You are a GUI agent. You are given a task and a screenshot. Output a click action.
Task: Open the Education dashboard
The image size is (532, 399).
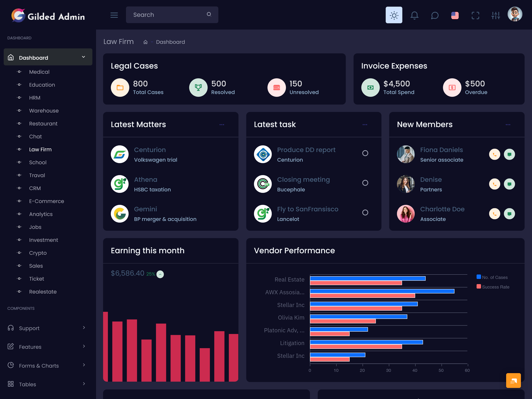(42, 85)
